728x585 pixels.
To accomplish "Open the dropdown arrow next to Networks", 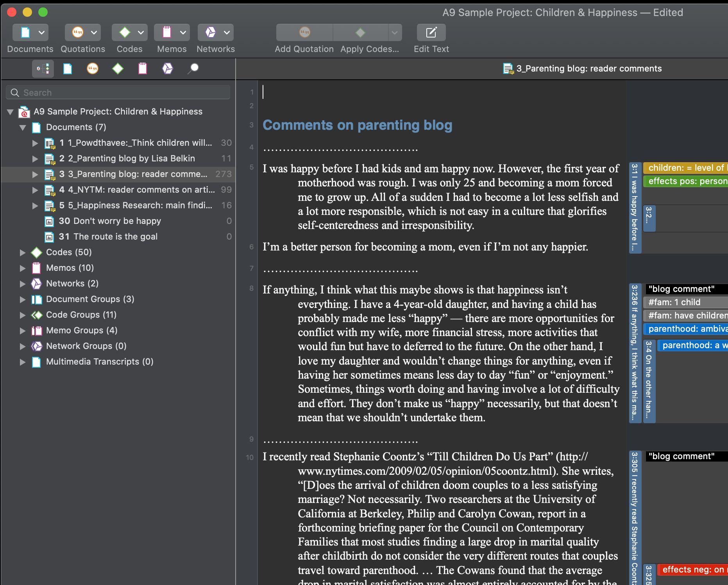I will click(x=227, y=32).
